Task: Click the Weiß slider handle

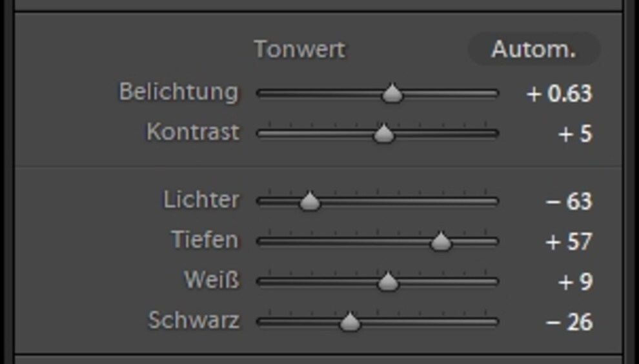Action: [x=387, y=281]
